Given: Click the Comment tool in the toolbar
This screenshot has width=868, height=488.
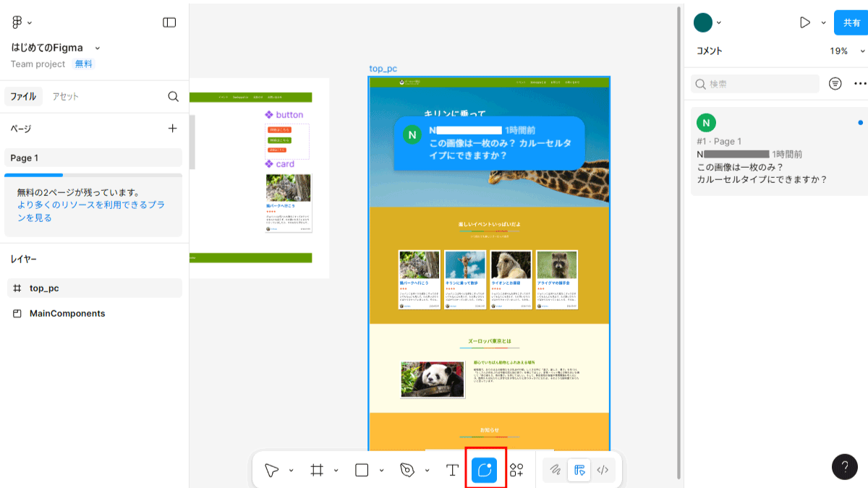Looking at the screenshot, I should (x=485, y=470).
